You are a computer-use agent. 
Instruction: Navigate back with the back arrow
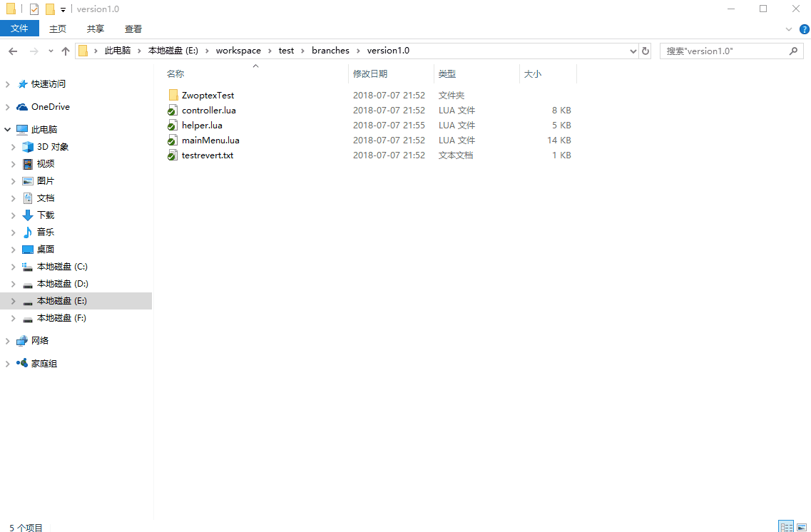click(x=13, y=51)
